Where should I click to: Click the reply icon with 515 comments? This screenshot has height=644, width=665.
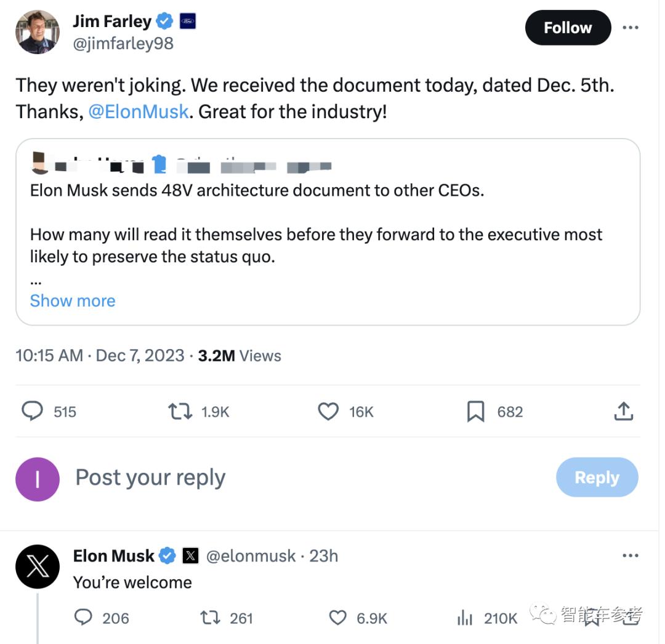pos(32,411)
